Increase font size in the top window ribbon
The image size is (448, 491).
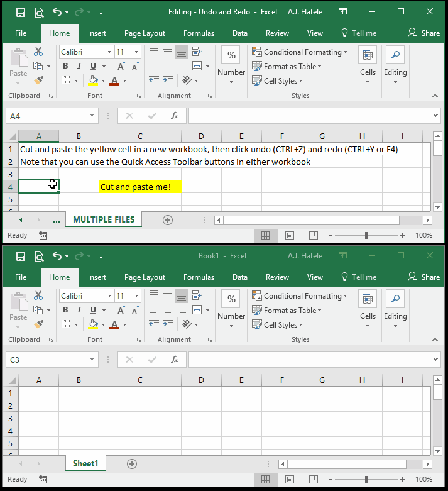[x=121, y=66]
